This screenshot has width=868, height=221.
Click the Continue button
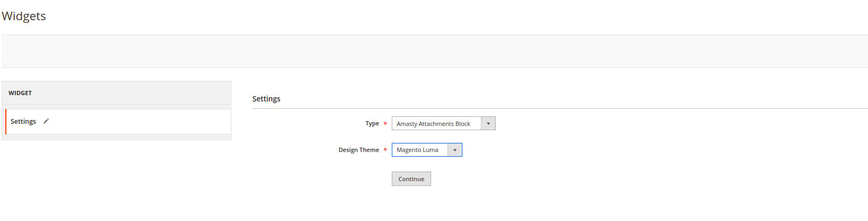(x=411, y=179)
